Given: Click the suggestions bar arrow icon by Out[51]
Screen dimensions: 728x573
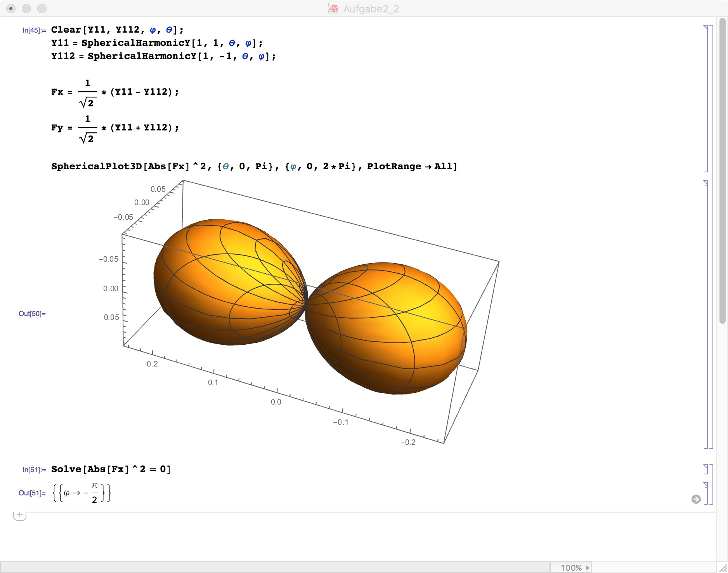Looking at the screenshot, I should coord(696,499).
